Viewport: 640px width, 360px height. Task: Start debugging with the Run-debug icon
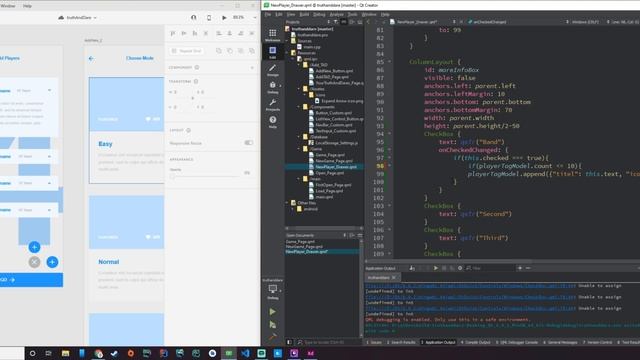coord(272,325)
